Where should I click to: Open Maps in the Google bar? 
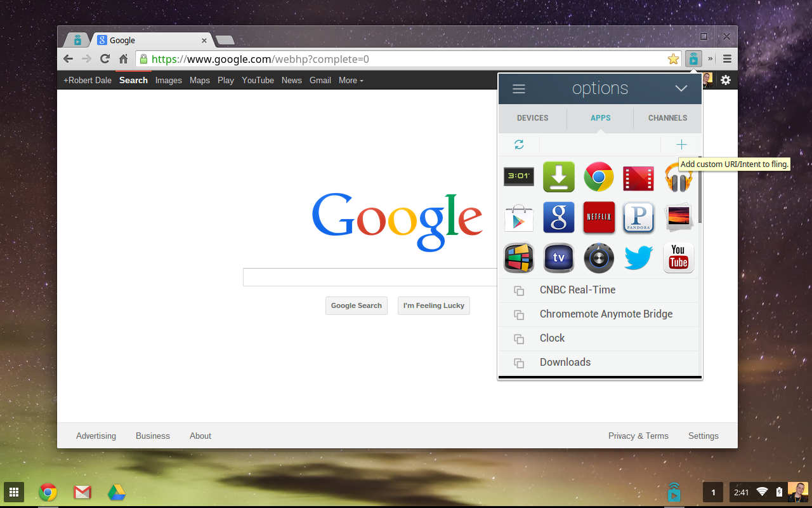point(200,80)
